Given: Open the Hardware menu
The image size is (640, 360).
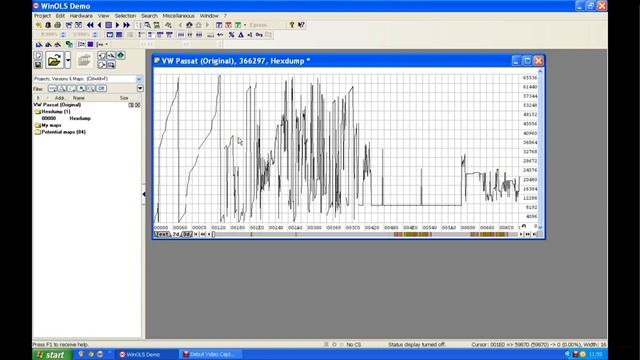Looking at the screenshot, I should click(x=81, y=16).
